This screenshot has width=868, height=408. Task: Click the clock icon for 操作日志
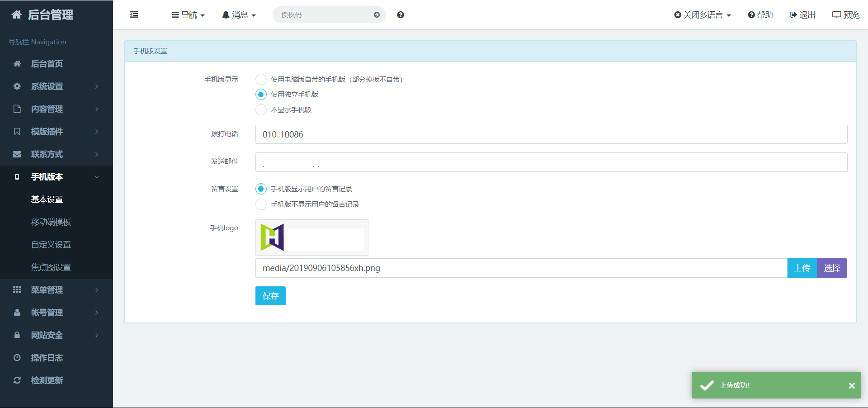pos(17,358)
